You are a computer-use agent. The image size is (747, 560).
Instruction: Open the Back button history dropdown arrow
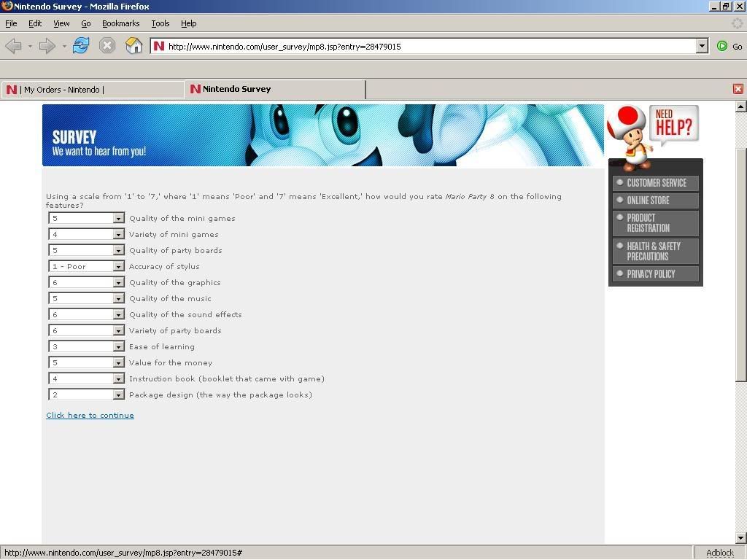click(x=30, y=46)
